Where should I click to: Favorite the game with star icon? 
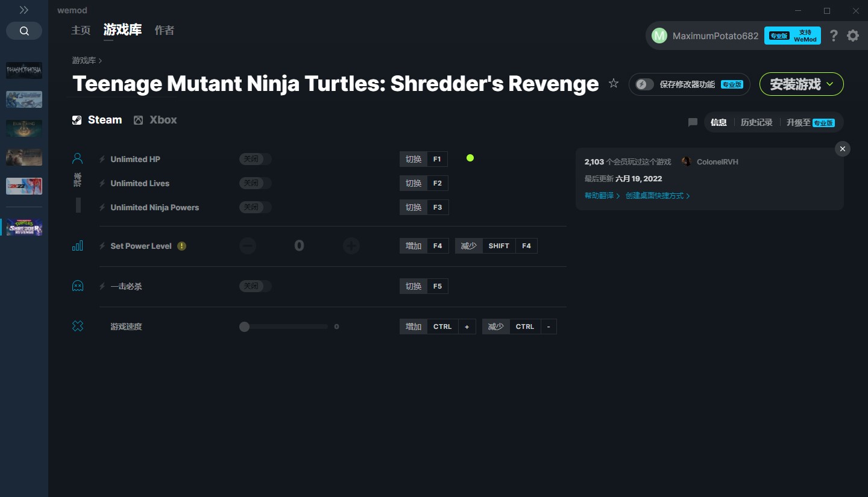pyautogui.click(x=614, y=84)
